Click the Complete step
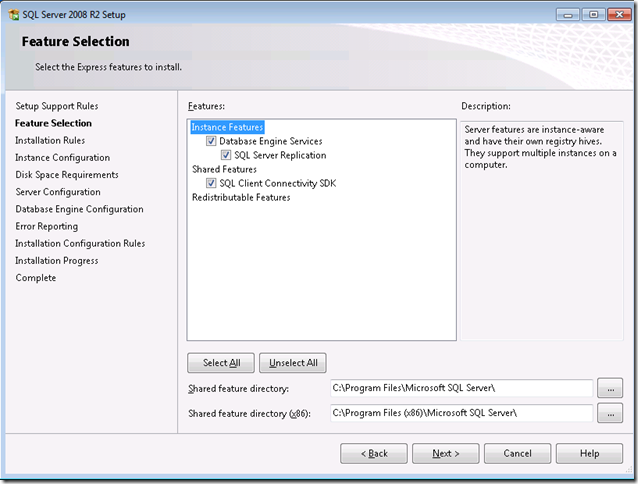Screen dimensions: 638x484 [x=36, y=278]
